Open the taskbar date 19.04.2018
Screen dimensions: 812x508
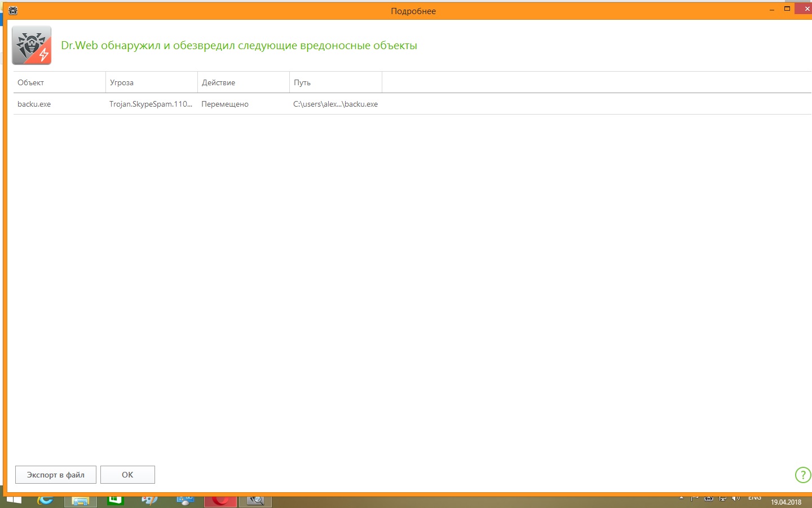coord(786,502)
